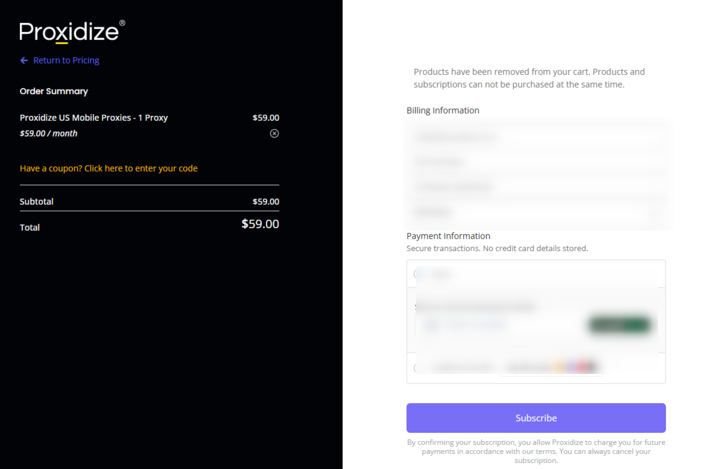Click the $59.00 Total amount
Image resolution: width=719 pixels, height=469 pixels.
[x=260, y=224]
